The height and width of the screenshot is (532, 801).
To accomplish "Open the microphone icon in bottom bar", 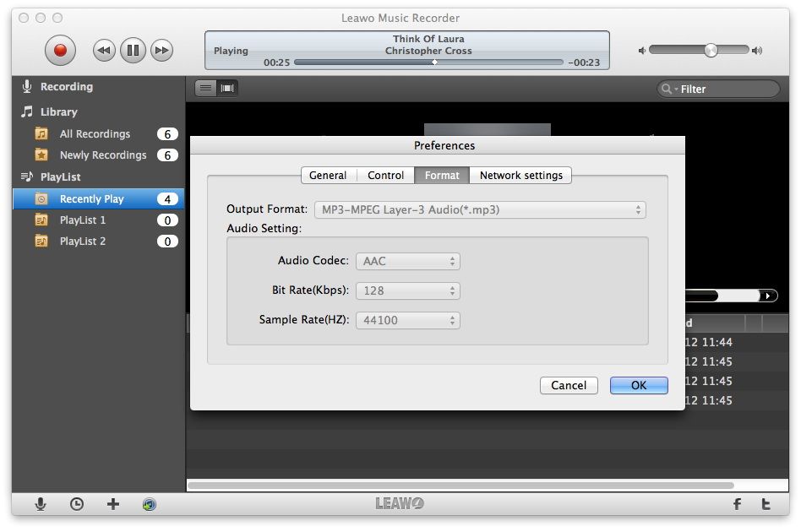I will pos(41,504).
